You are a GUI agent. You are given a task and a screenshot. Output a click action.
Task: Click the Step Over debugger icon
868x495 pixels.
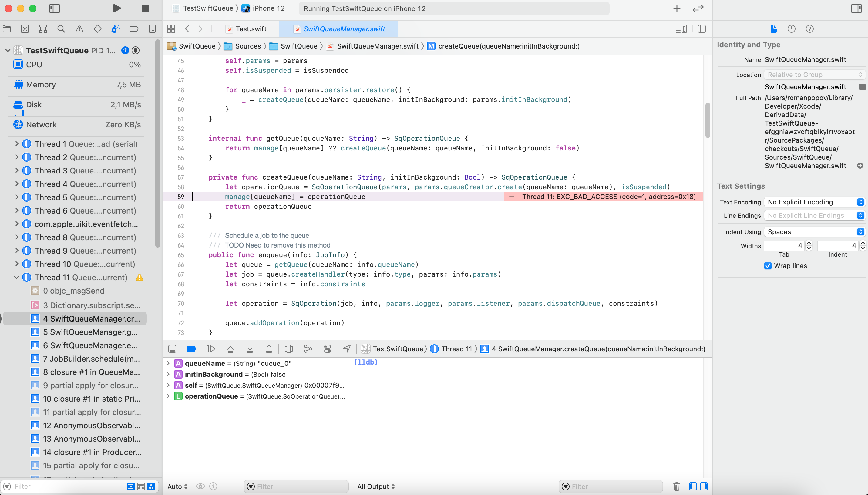pyautogui.click(x=230, y=349)
